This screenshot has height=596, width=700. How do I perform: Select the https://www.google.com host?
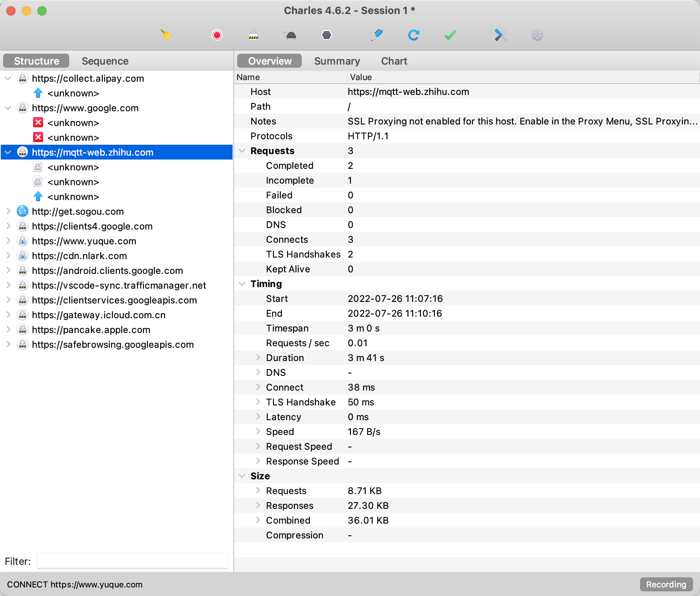point(85,108)
